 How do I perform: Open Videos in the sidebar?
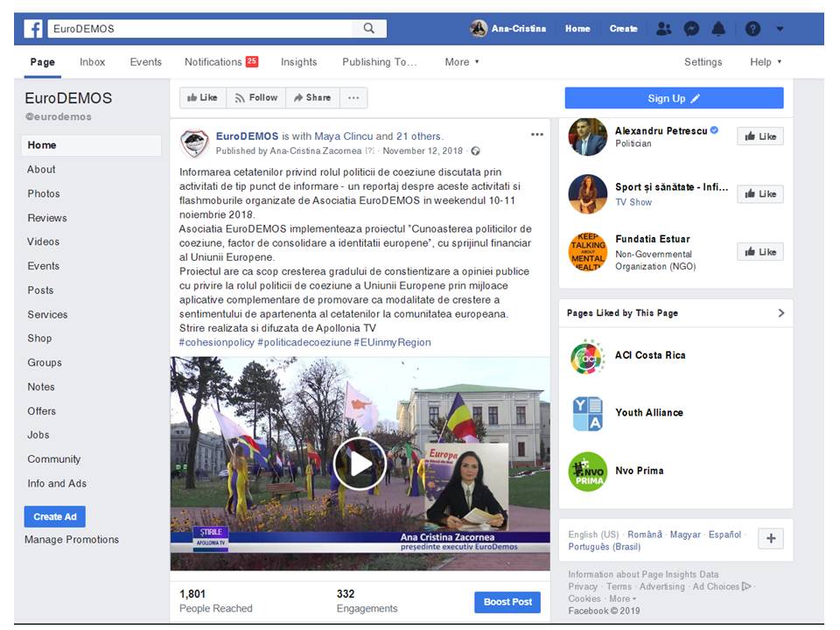pyautogui.click(x=44, y=242)
